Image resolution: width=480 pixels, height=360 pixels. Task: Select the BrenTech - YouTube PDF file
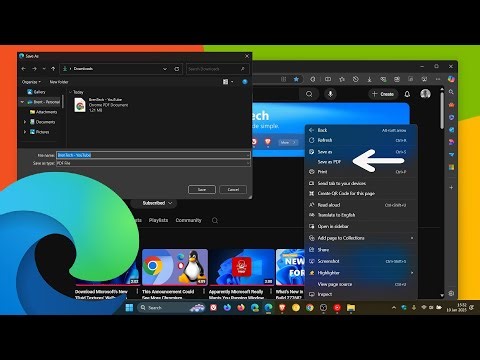[101, 105]
